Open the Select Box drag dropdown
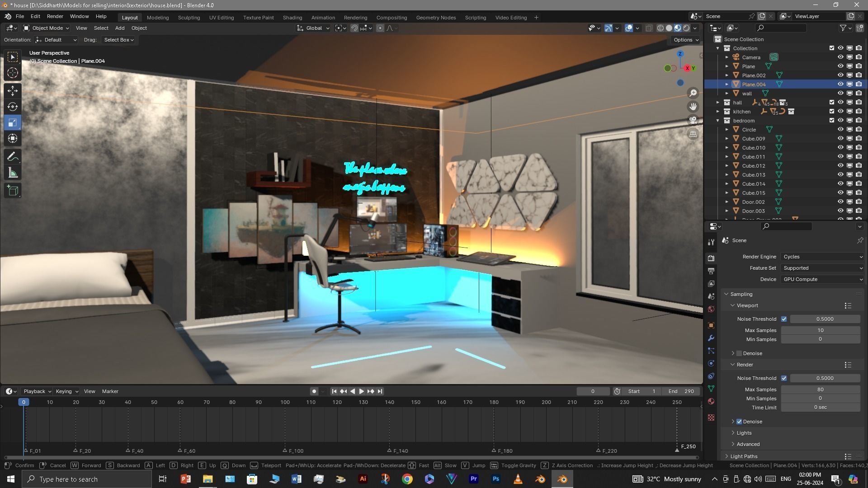The height and width of the screenshot is (488, 868). (x=118, y=40)
